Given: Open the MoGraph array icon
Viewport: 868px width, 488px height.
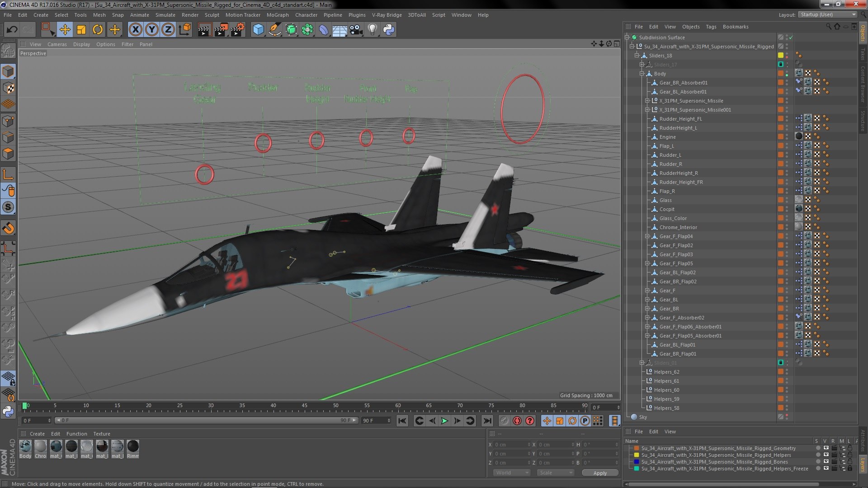Looking at the screenshot, I should click(307, 30).
